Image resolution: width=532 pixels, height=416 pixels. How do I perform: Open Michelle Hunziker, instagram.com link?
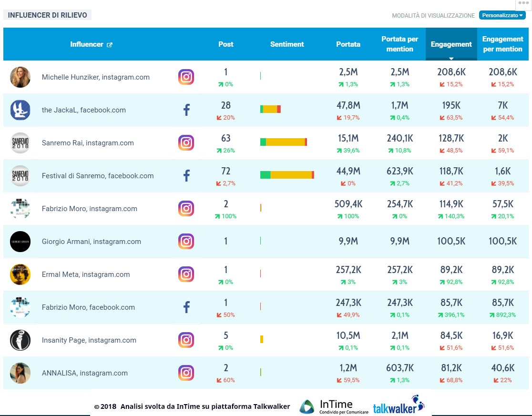click(x=96, y=77)
